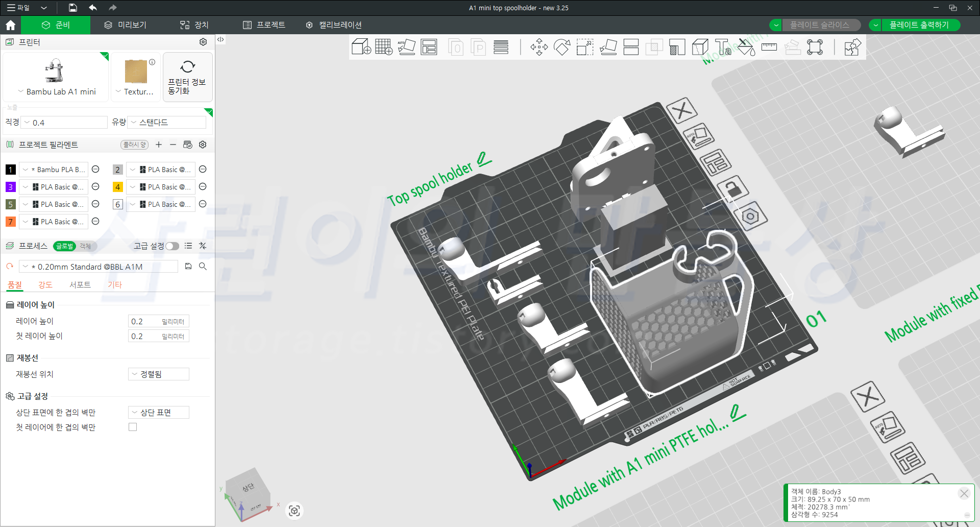Image resolution: width=980 pixels, height=527 pixels.
Task: Open filament 1 Bambu PLA dropdown
Action: point(54,170)
